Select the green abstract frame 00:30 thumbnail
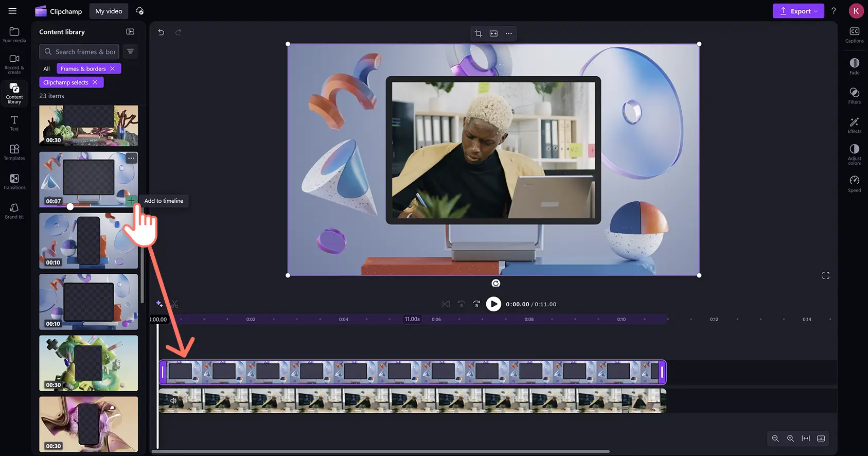The height and width of the screenshot is (456, 868). pos(88,363)
